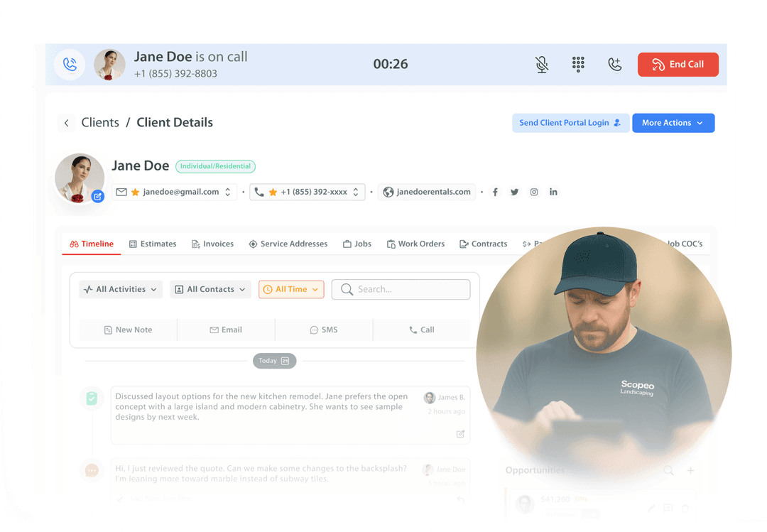Click the star beside the phone number
Image resolution: width=767 pixels, height=532 pixels.
(x=273, y=192)
